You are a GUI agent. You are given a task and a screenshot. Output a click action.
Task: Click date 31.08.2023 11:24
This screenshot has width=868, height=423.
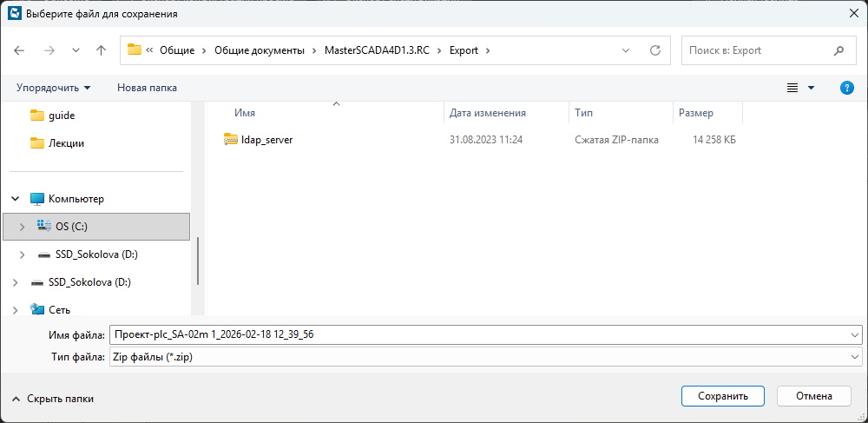point(486,140)
